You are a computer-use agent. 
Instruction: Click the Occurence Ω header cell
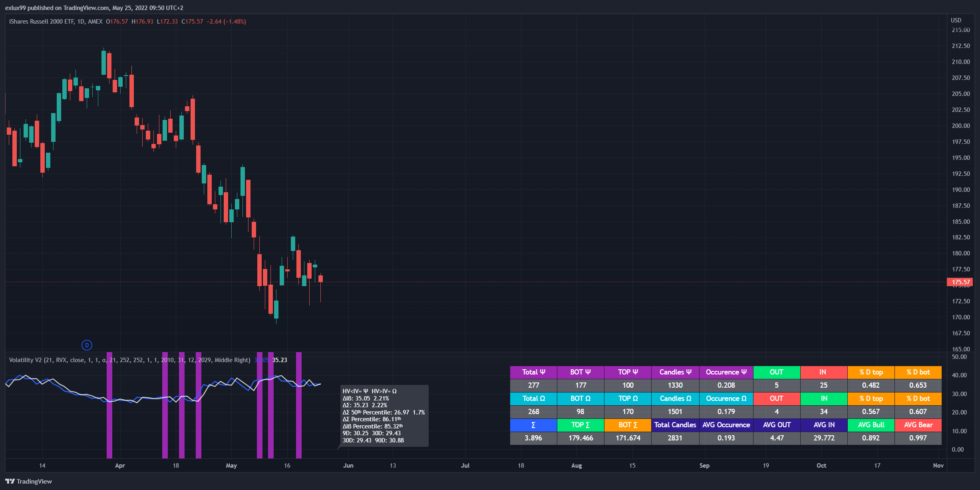point(726,398)
